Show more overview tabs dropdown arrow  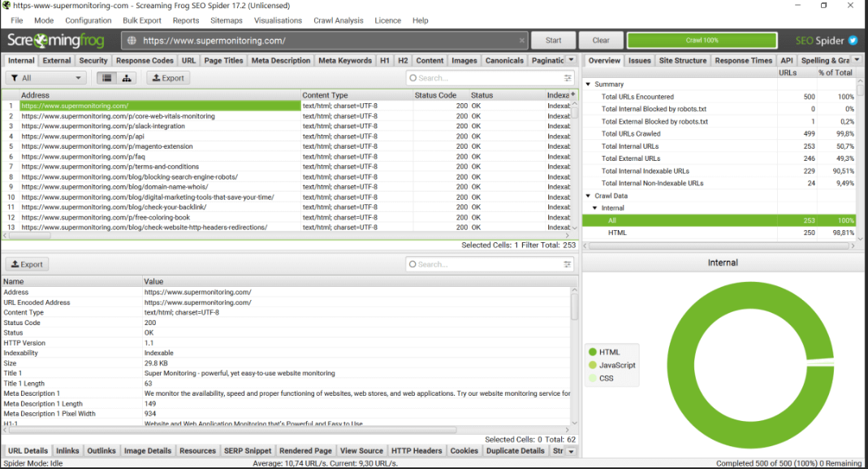coord(857,60)
